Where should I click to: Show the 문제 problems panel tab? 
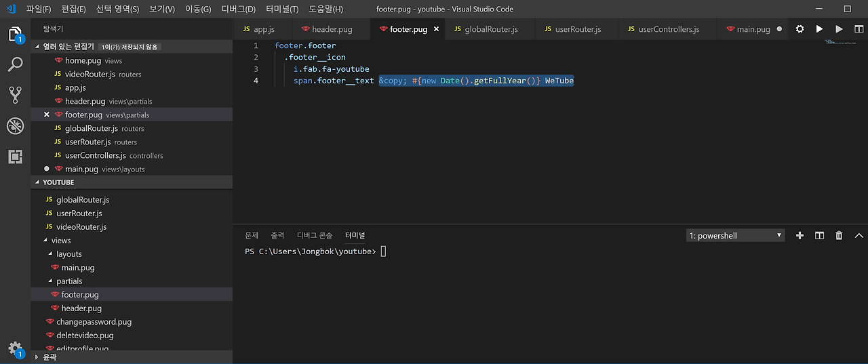[252, 235]
